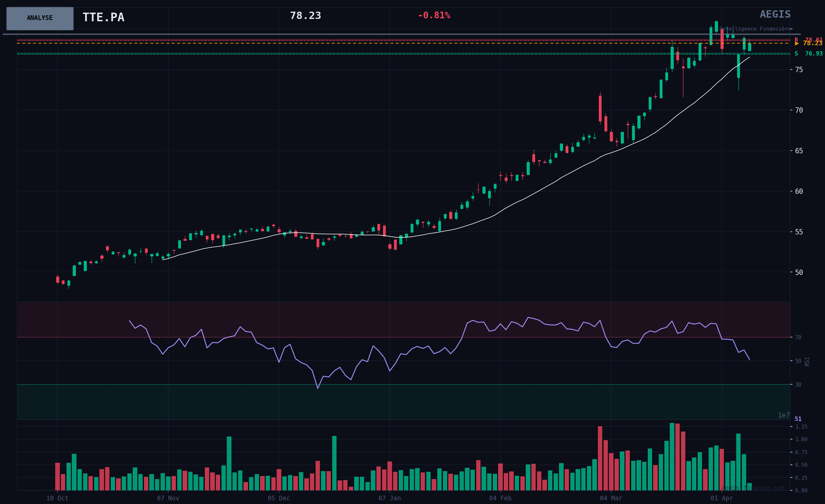The image size is (825, 504).
Task: Click the 04 Mar date label
Action: pos(611,498)
